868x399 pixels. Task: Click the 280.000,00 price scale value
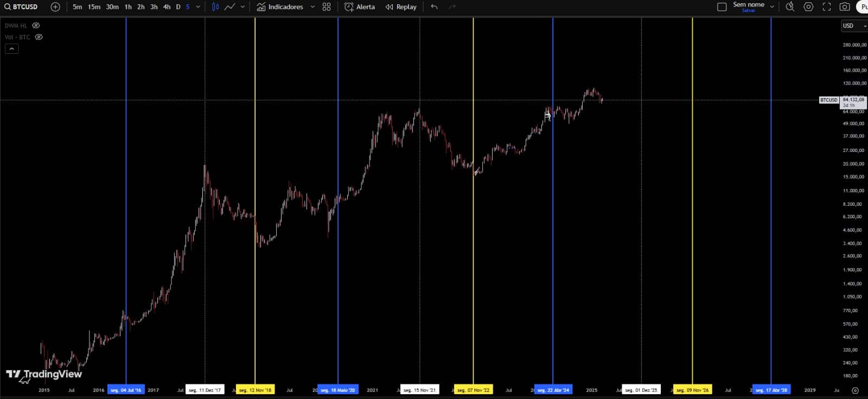point(854,45)
